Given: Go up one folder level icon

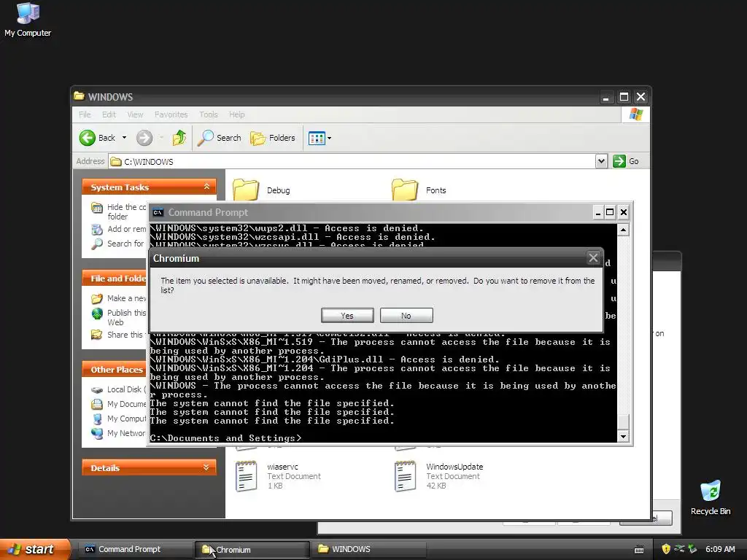Looking at the screenshot, I should (179, 138).
